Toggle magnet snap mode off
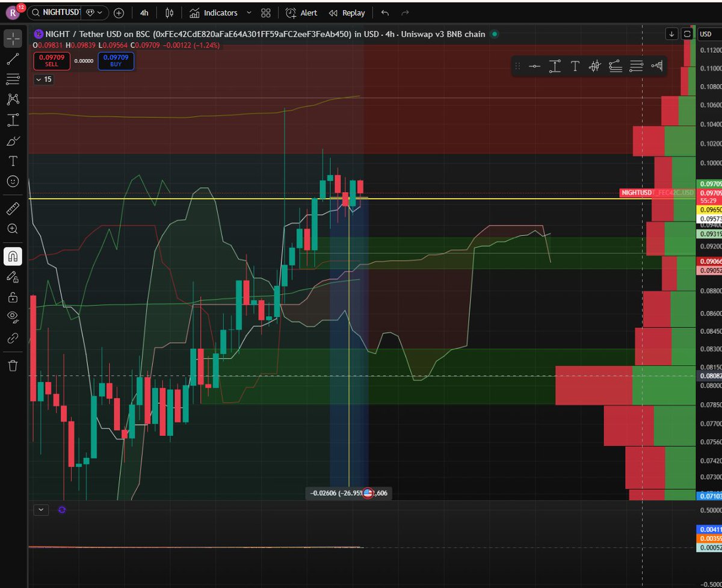Image resolution: width=722 pixels, height=588 pixels. tap(13, 256)
